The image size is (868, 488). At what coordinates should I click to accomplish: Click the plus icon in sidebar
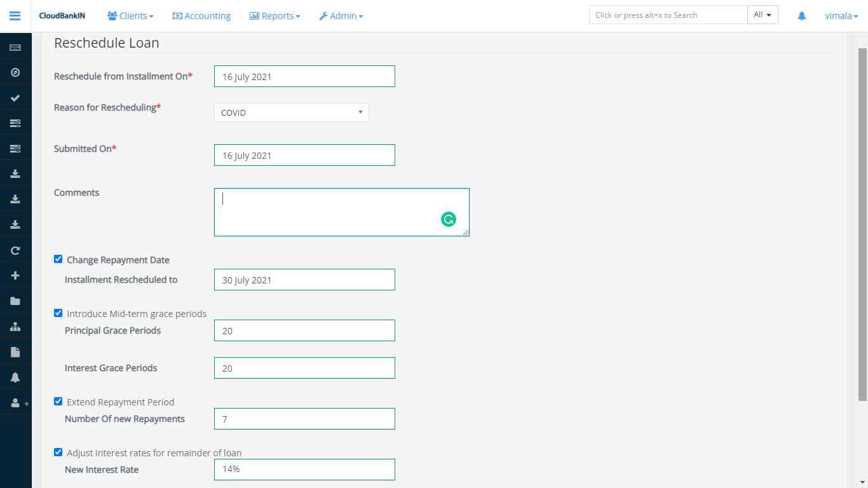tap(15, 276)
